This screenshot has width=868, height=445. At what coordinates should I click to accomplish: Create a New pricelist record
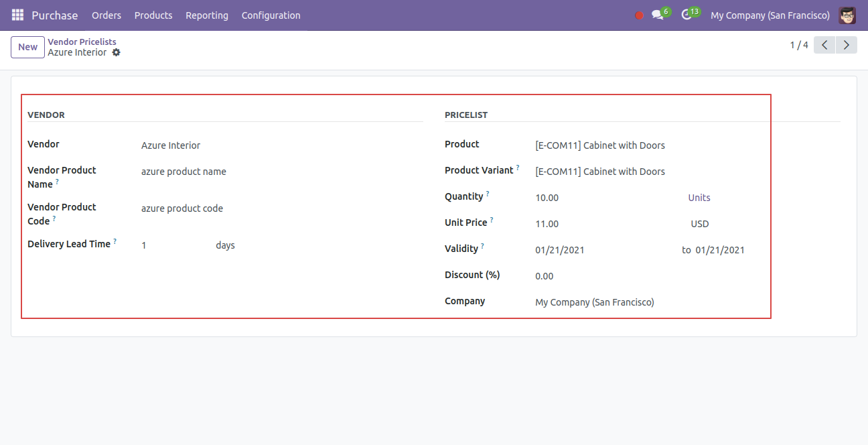[x=28, y=47]
